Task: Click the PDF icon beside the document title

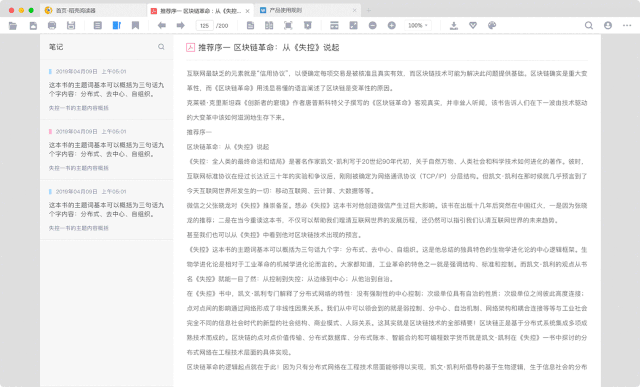Action: click(x=190, y=47)
